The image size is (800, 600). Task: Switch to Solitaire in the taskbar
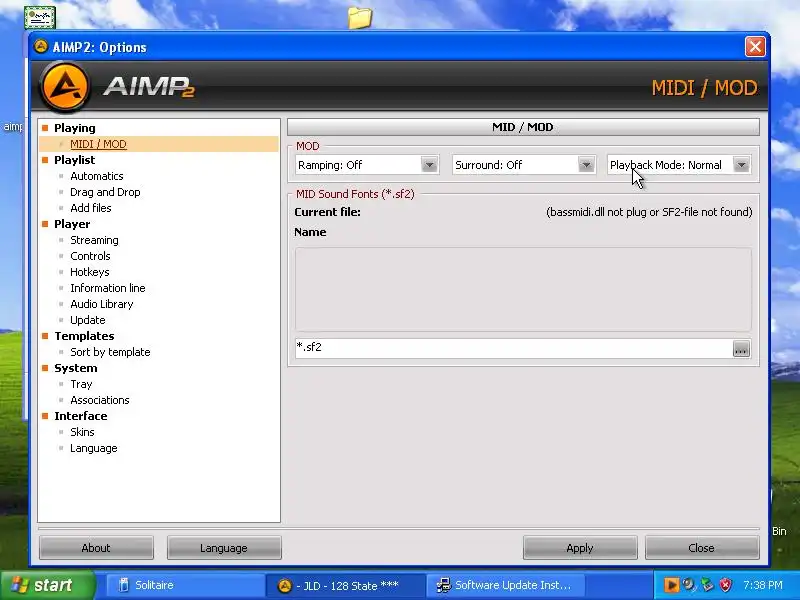pos(184,585)
